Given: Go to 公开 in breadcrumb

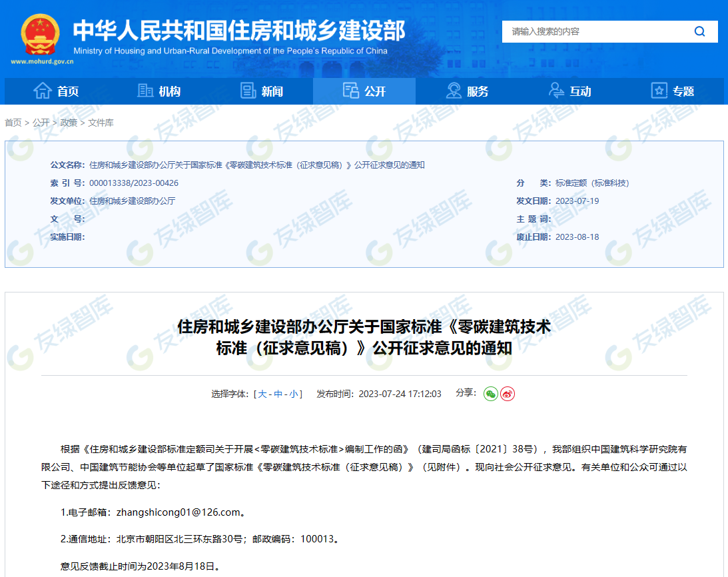Looking at the screenshot, I should tap(41, 123).
